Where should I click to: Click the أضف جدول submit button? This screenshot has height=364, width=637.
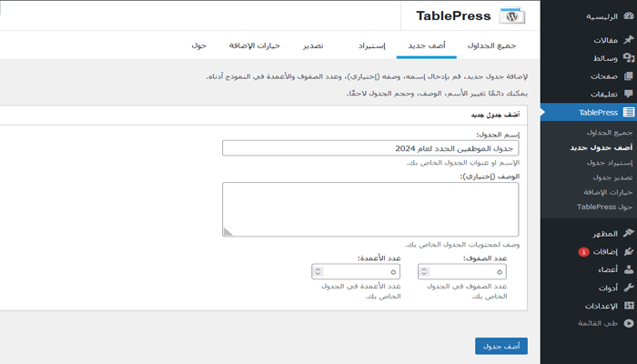501,346
